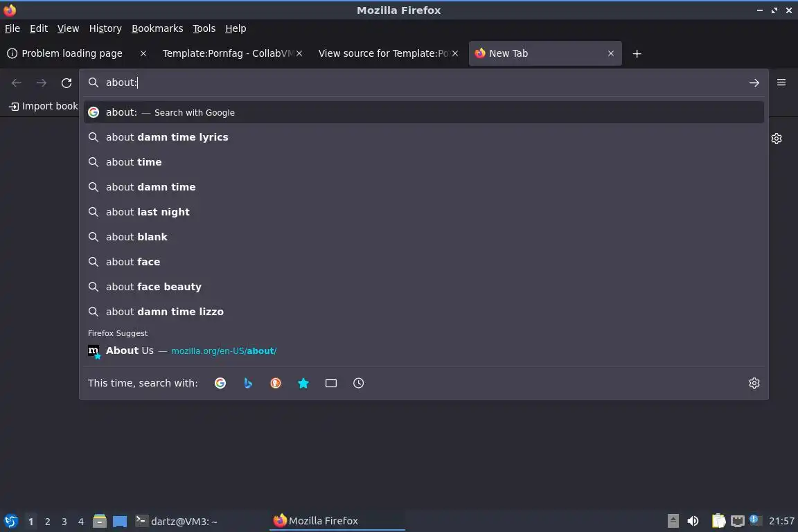Pick the 'about last night' suggestion
This screenshot has width=798, height=532.
423,212
